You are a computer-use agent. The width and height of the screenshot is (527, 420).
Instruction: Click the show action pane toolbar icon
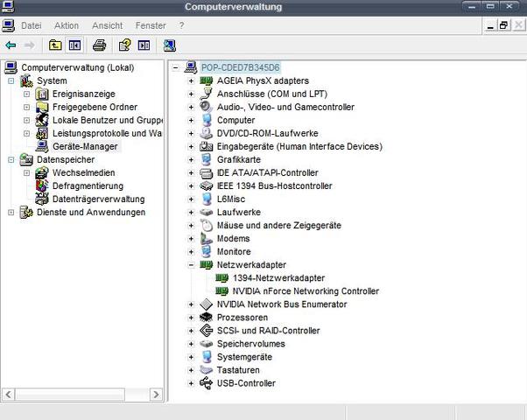[x=144, y=45]
